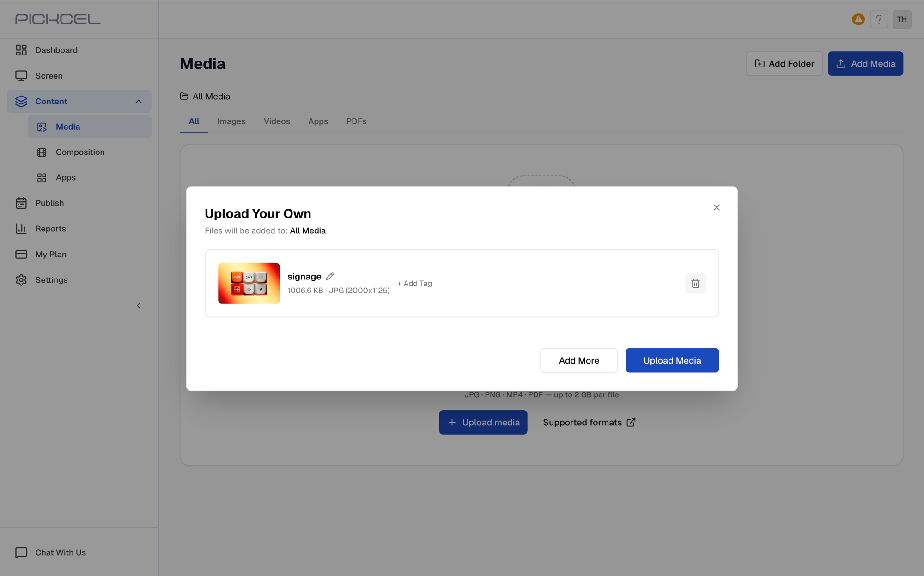The image size is (924, 576).
Task: Switch to the PDFs tab
Action: (356, 121)
